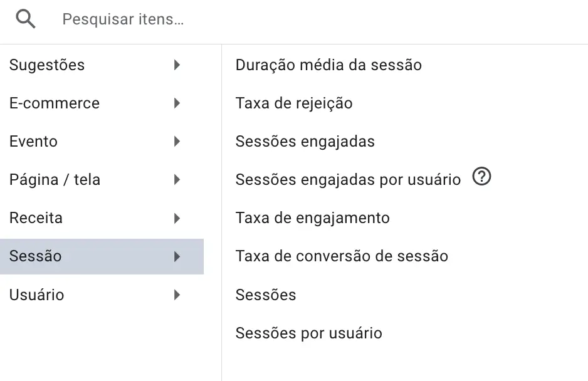
Task: Open the Evento submenu arrow
Action: pyautogui.click(x=177, y=141)
